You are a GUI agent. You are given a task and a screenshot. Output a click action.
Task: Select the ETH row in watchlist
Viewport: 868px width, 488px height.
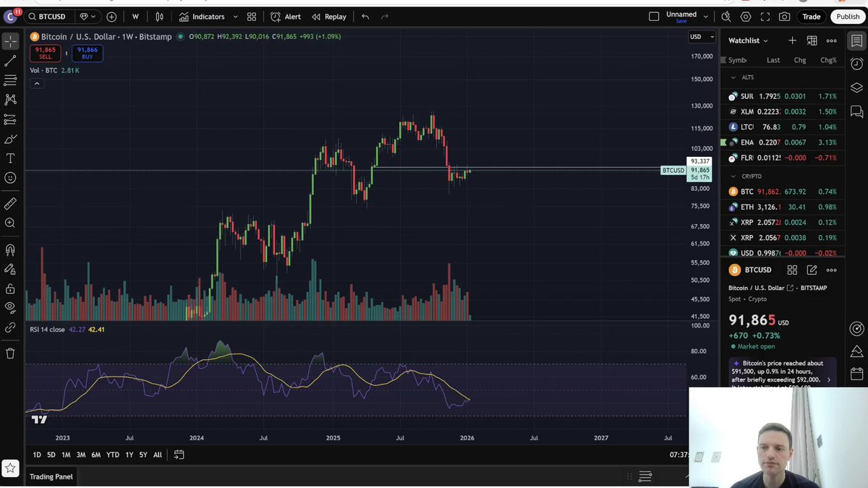(783, 207)
